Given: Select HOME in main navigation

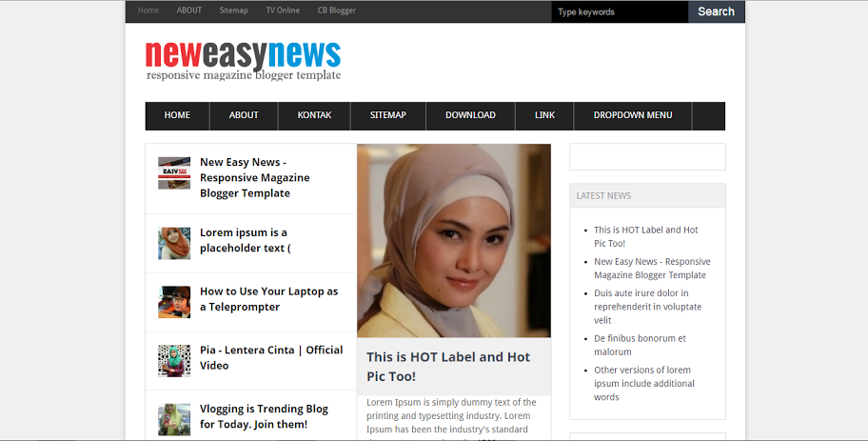Looking at the screenshot, I should click(x=177, y=116).
